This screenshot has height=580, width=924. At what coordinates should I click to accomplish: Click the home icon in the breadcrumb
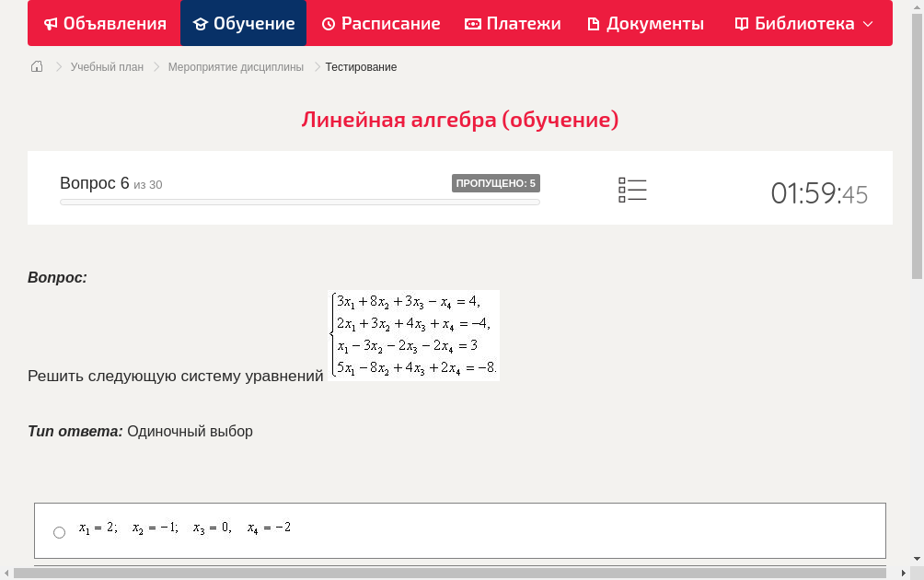tap(37, 66)
